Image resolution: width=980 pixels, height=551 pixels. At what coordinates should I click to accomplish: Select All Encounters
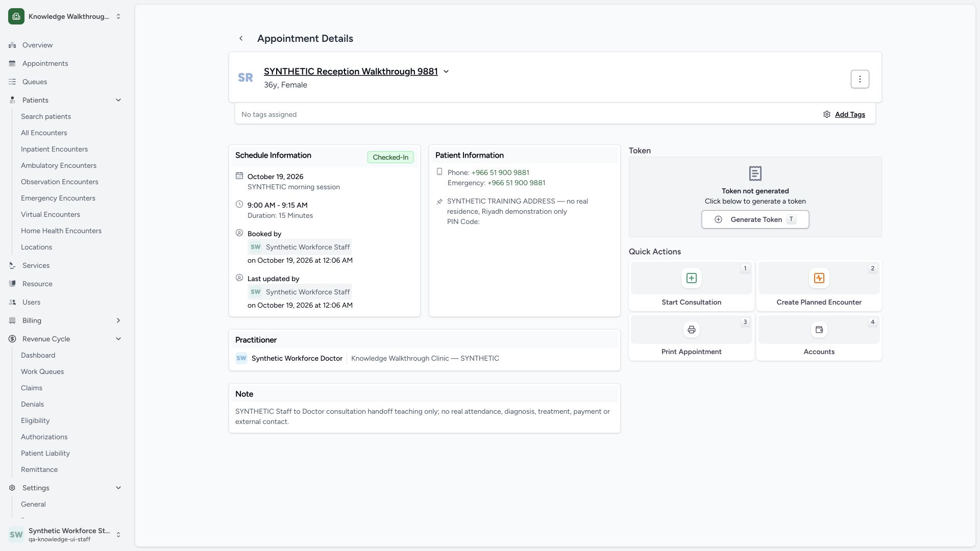tap(44, 133)
